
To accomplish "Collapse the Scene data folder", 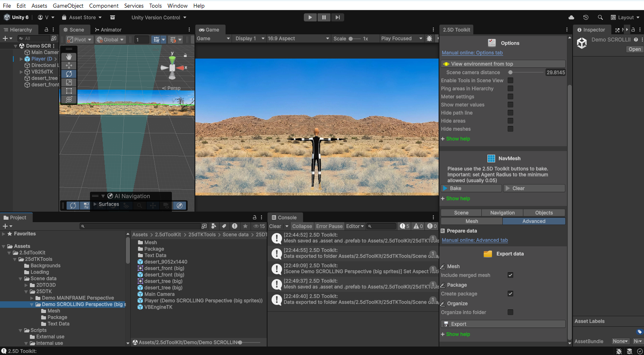I will click(x=21, y=279).
